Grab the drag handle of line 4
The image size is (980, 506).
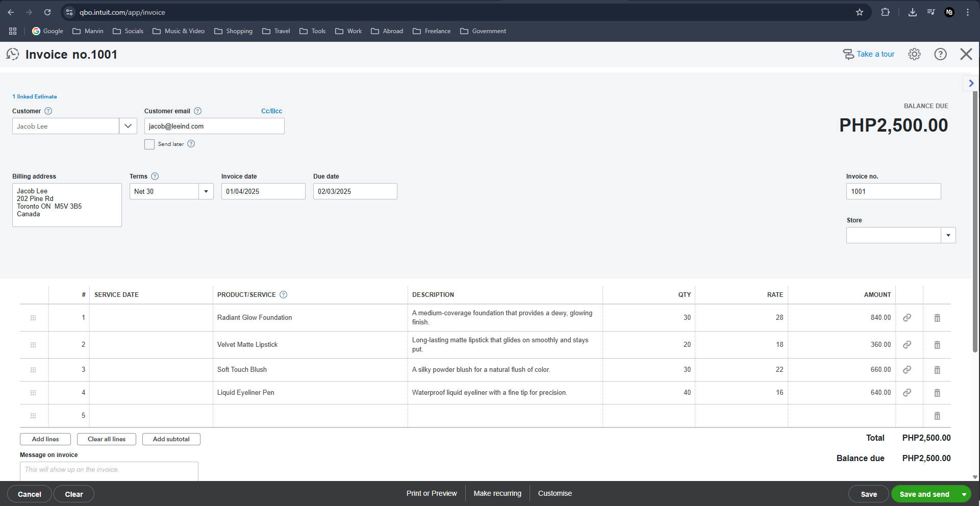tap(33, 393)
